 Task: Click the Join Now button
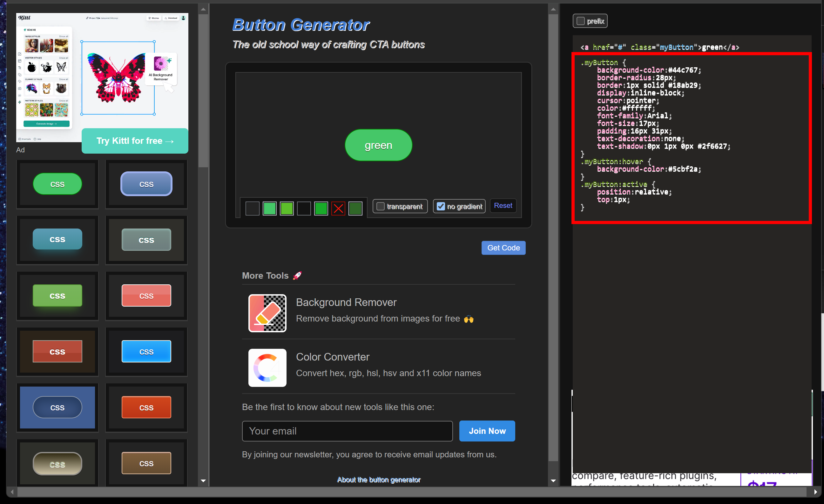[487, 431]
